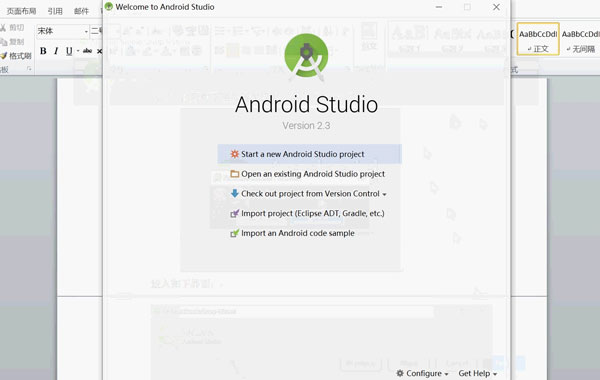Click the blue download arrow for Version Control

point(235,193)
